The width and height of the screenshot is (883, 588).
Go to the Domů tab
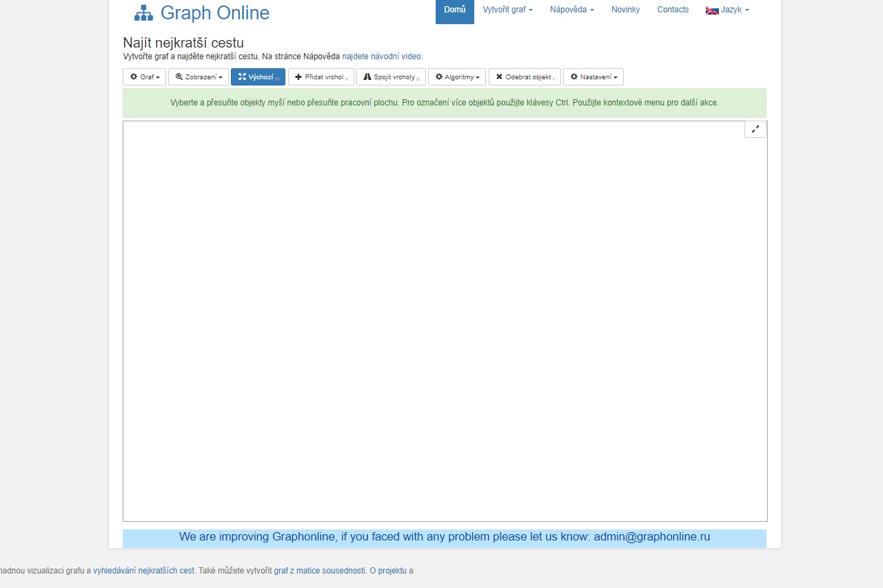coord(454,10)
